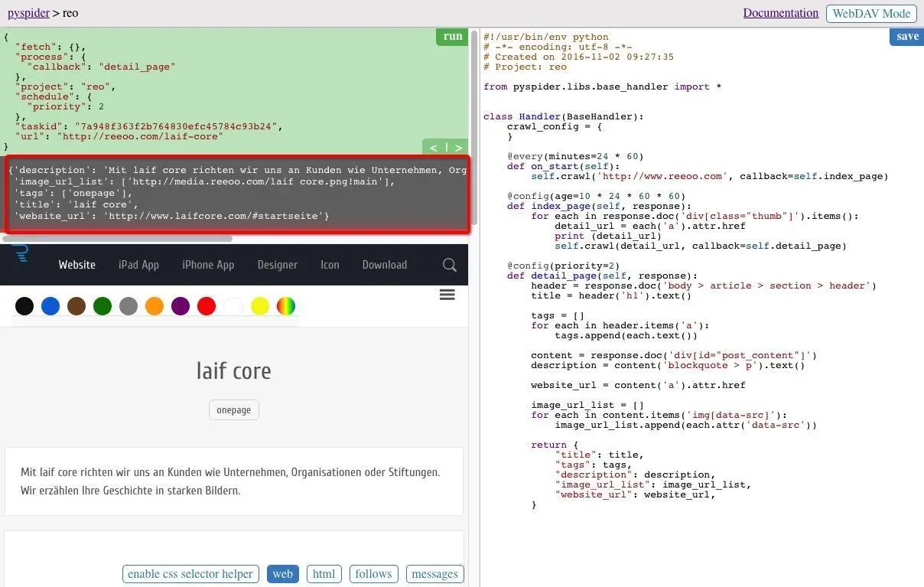Image resolution: width=924 pixels, height=587 pixels.
Task: Click the blue site logo icon
Action: (21, 254)
